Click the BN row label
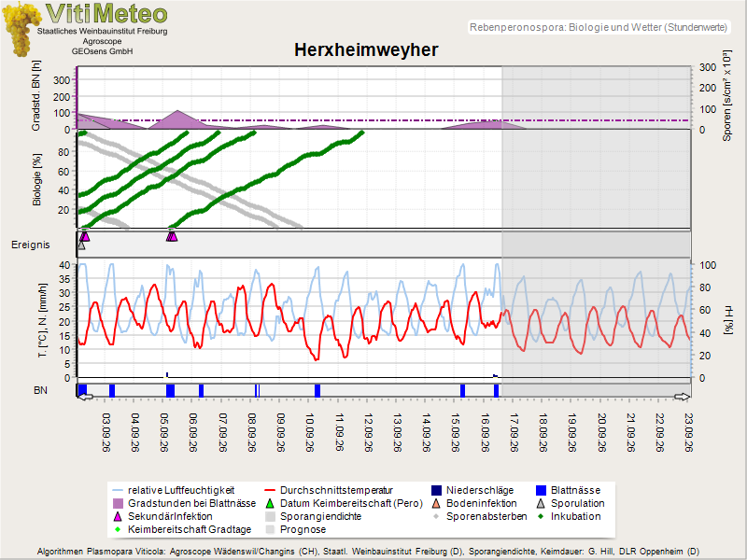This screenshot has width=747, height=560. click(40, 390)
